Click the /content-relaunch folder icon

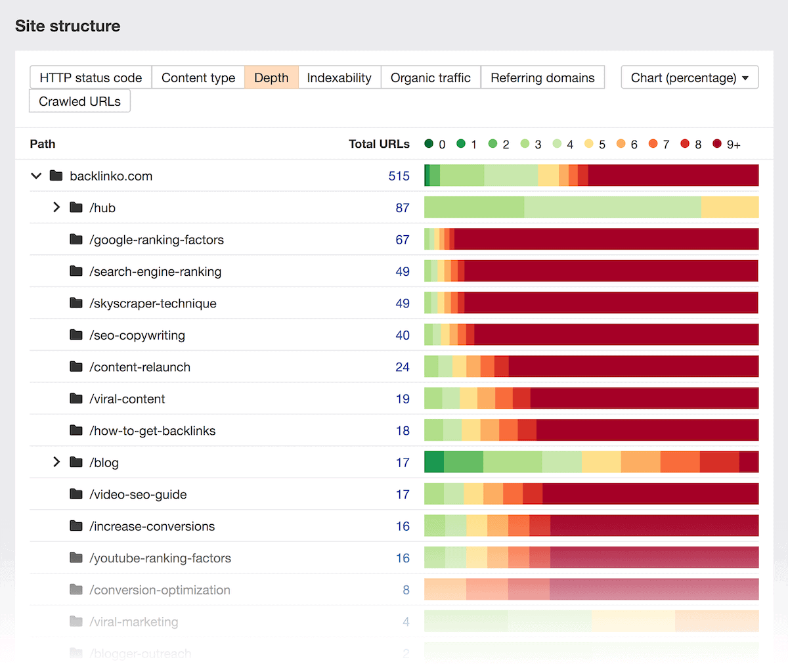tap(76, 367)
